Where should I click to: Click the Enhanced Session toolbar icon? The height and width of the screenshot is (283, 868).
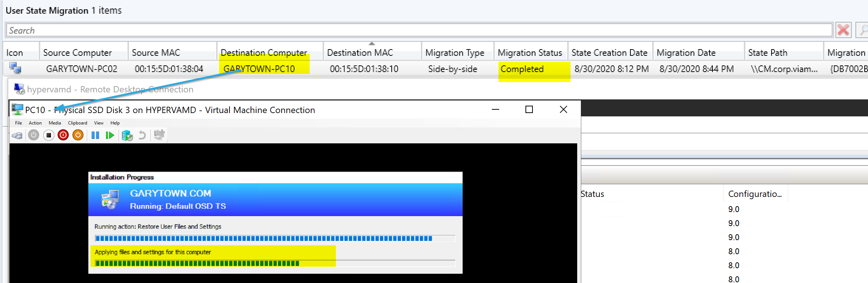(x=159, y=135)
